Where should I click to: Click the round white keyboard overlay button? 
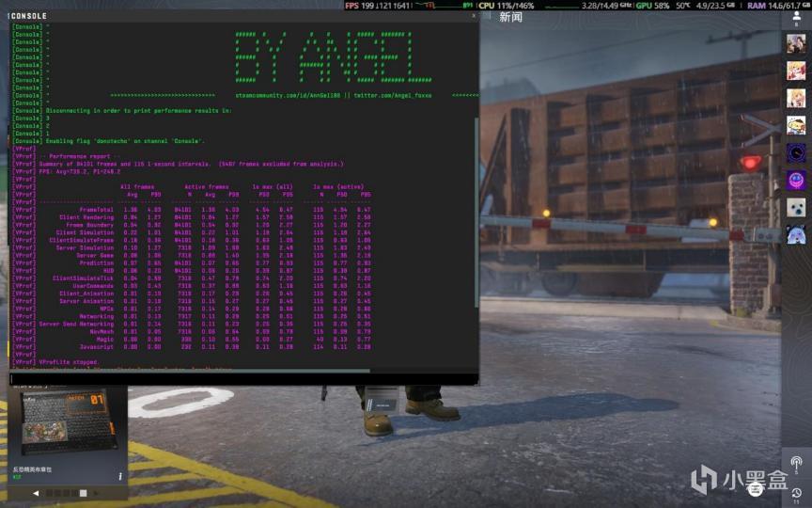point(755,487)
